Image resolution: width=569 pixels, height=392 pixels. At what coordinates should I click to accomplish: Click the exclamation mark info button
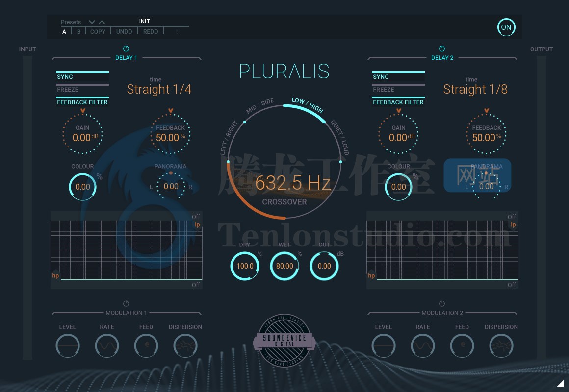pos(177,31)
